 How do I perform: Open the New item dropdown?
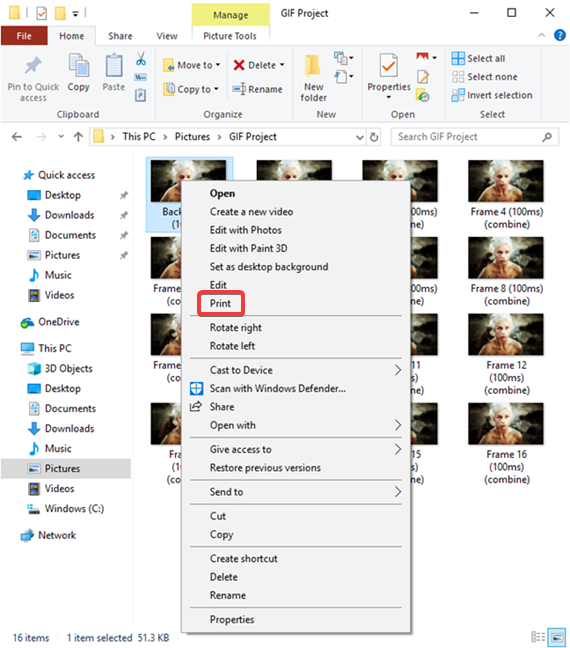coord(343,58)
